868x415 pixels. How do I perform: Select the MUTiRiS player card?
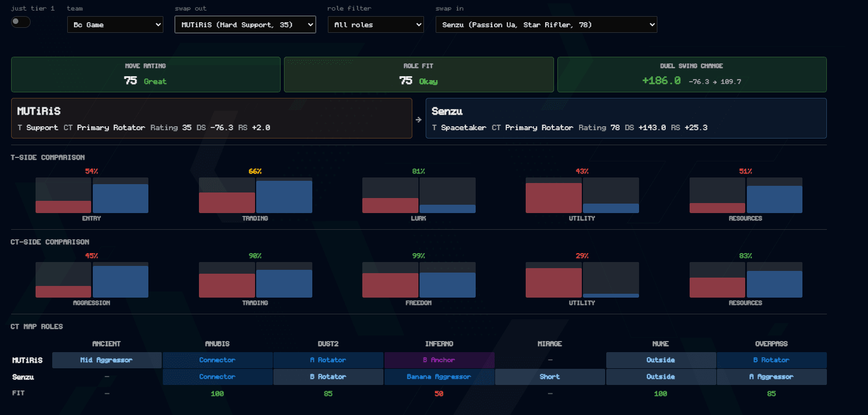pyautogui.click(x=212, y=118)
